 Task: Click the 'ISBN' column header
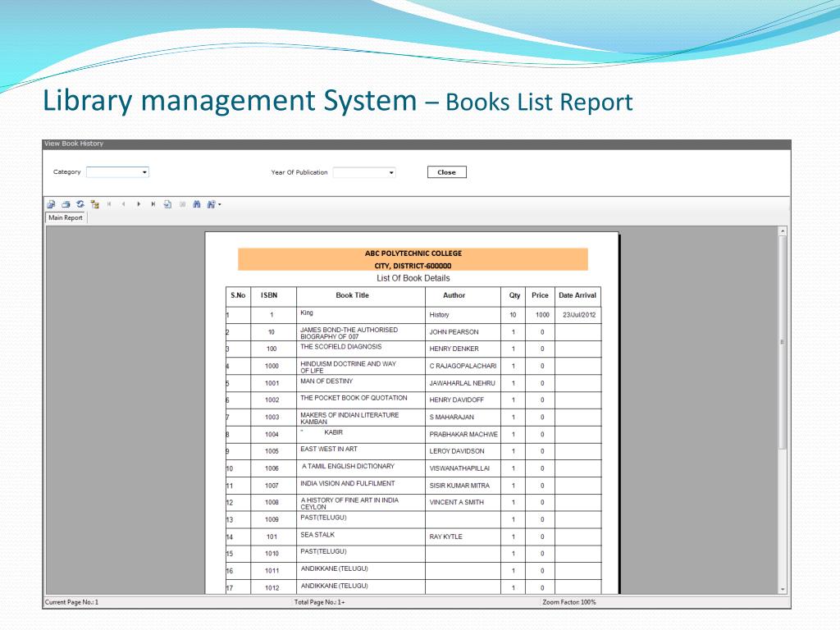[269, 295]
